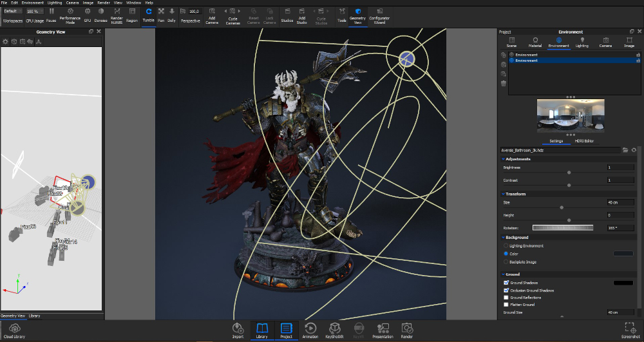Image resolution: width=644 pixels, height=342 pixels.
Task: Click the Perspective focal length field
Action: tap(194, 11)
